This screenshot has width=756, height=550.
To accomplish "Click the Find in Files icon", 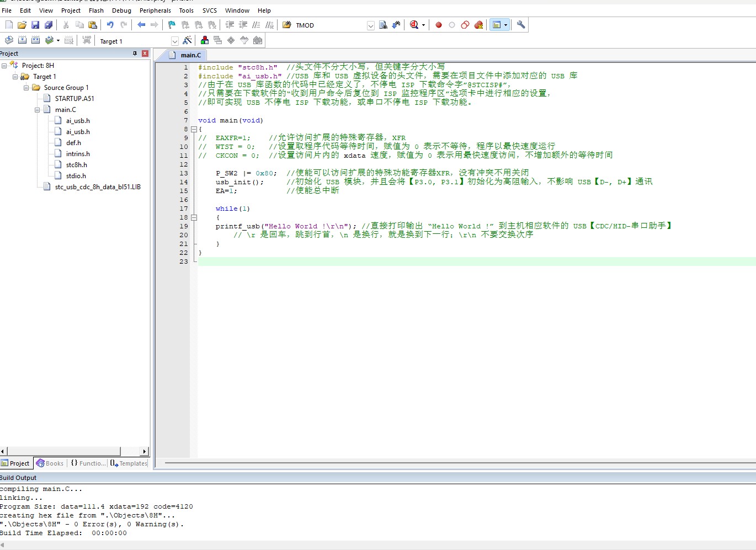I will 383,25.
